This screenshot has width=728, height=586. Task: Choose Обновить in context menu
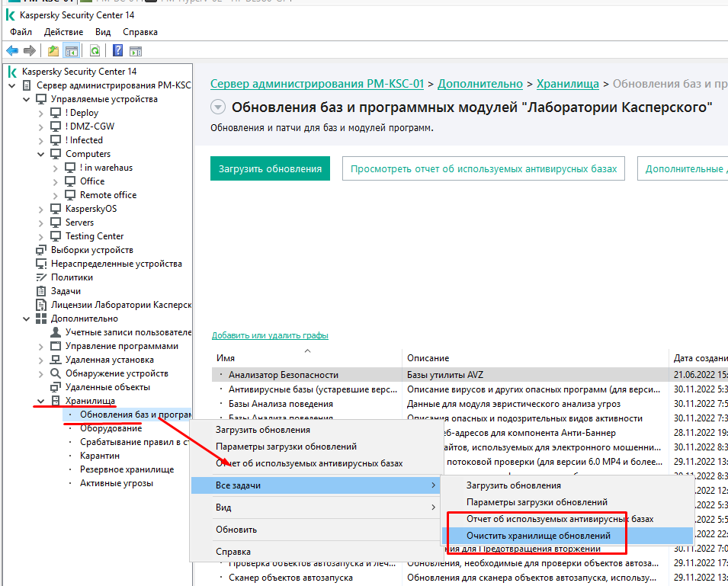click(x=236, y=530)
